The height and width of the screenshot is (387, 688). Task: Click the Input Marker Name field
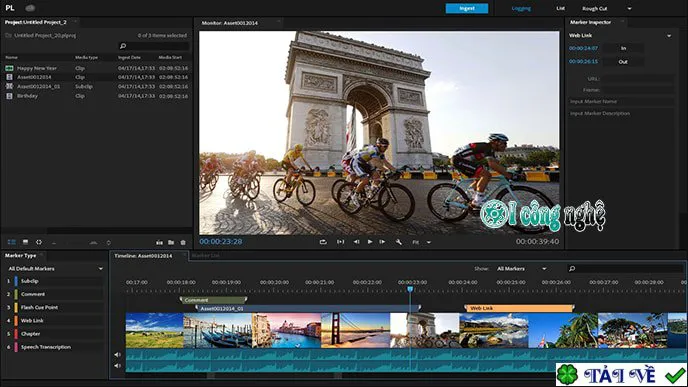[x=621, y=101]
